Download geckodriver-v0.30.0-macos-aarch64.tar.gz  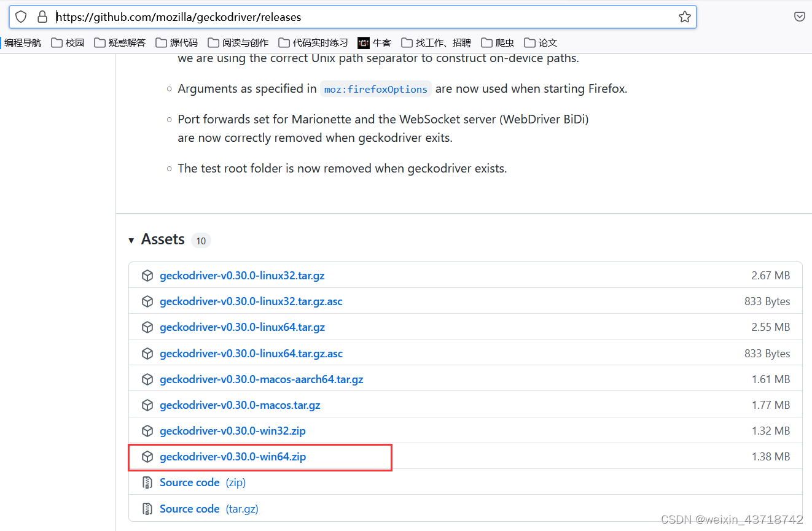point(262,379)
